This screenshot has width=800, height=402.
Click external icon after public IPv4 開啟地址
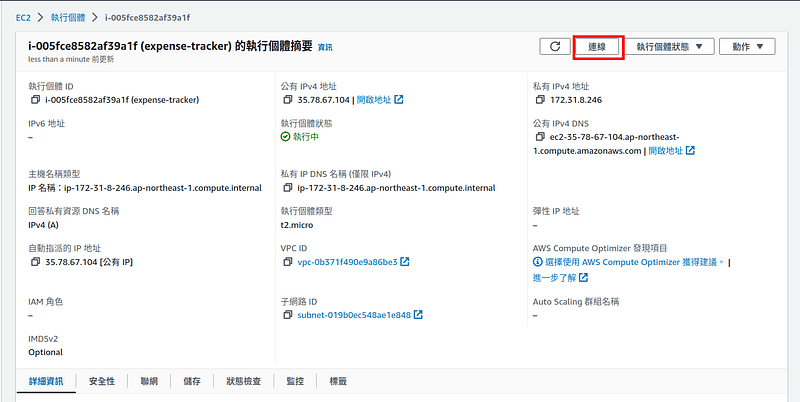399,99
